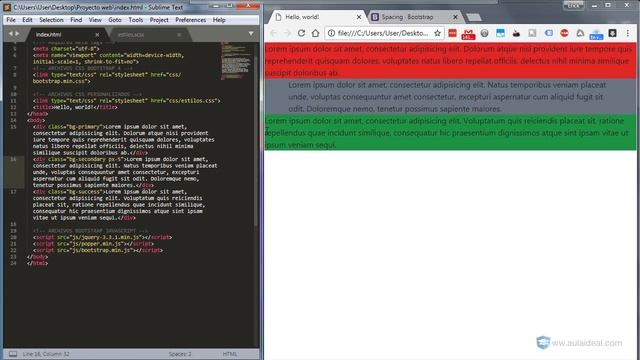
Task: Click the red bg-primary paragraph
Action: [450, 61]
